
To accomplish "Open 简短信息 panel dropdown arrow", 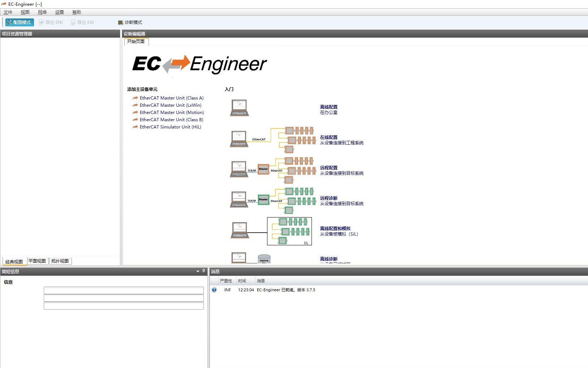I will 198,271.
